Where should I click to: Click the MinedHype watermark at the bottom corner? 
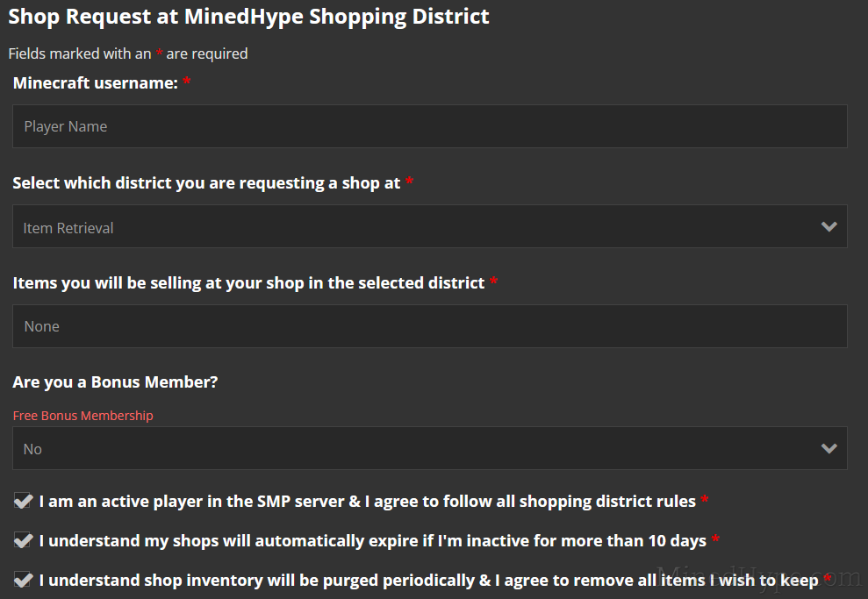click(x=765, y=577)
